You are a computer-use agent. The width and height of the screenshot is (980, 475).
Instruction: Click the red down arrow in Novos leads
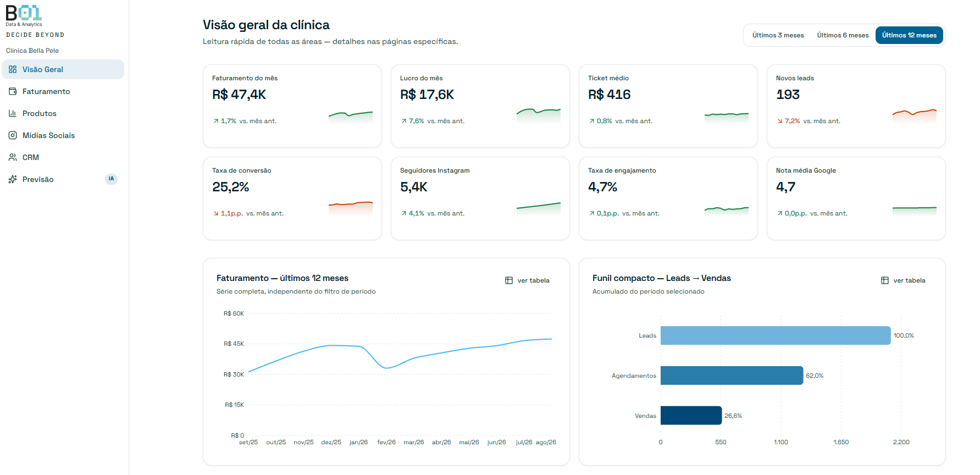[x=780, y=121]
